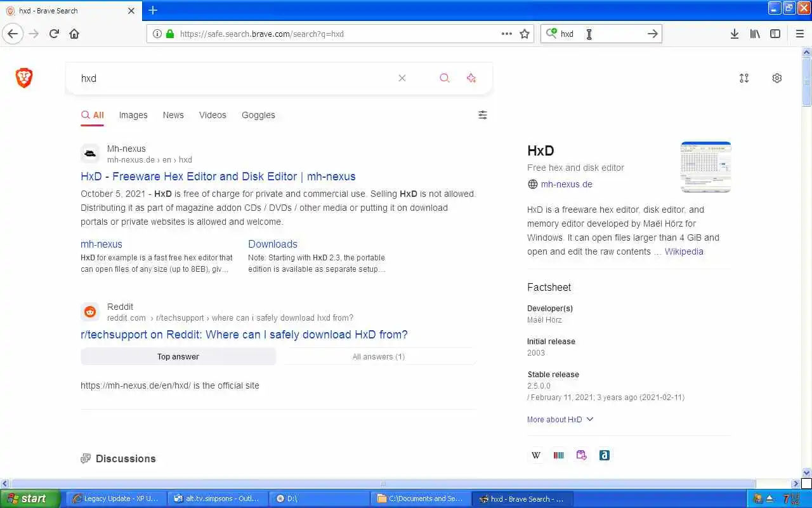Open the purple profile icon
The image size is (812, 508).
[582, 455]
